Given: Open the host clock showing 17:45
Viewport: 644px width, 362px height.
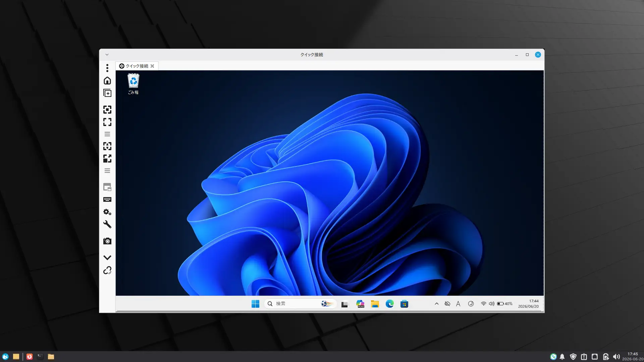Looking at the screenshot, I should pos(633,356).
